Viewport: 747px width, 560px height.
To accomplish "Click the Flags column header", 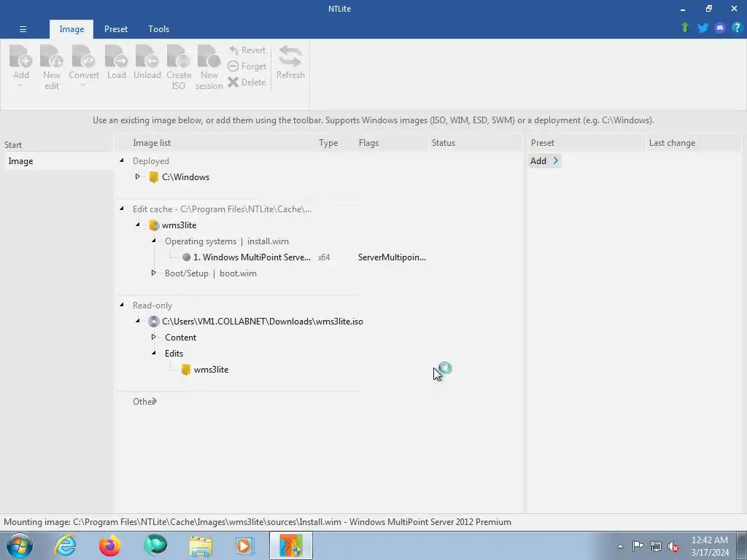I will tap(393, 143).
